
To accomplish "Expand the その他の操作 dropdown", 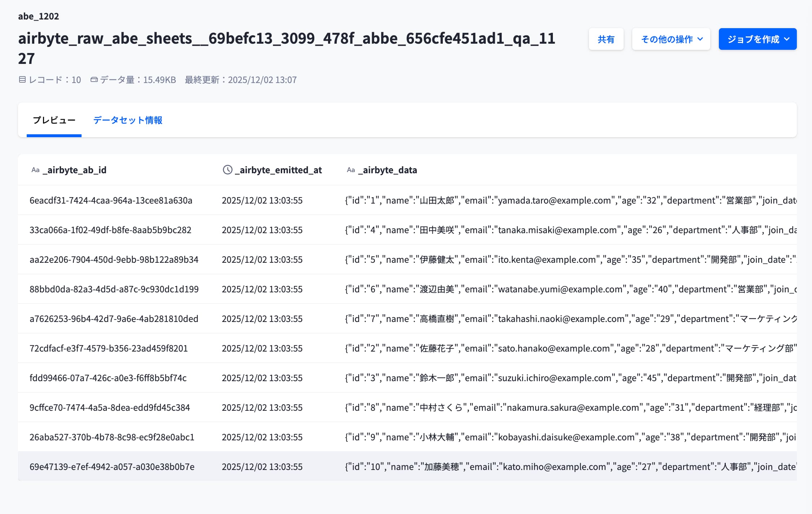I will coord(671,39).
